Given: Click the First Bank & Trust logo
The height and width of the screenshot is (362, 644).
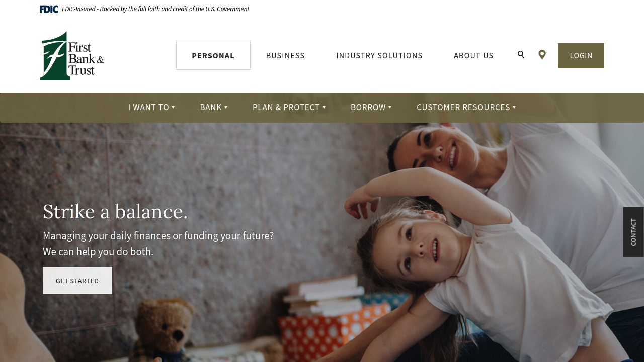Looking at the screenshot, I should (72, 56).
